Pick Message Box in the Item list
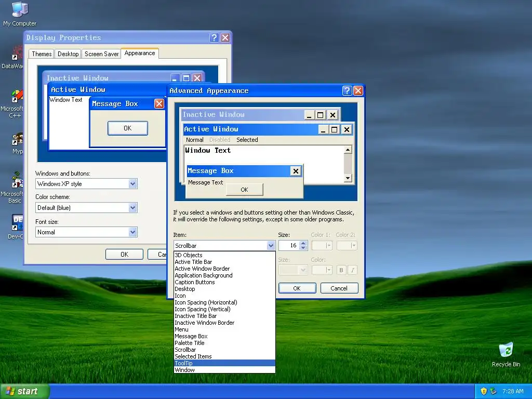532x399 pixels. (x=224, y=336)
